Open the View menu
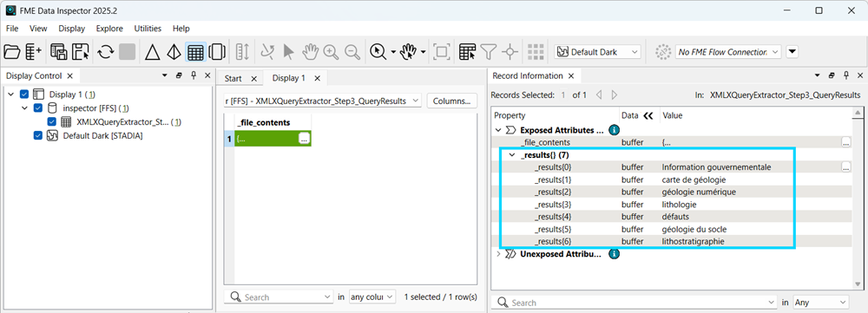Screen dimensions: 868x313 [38, 29]
